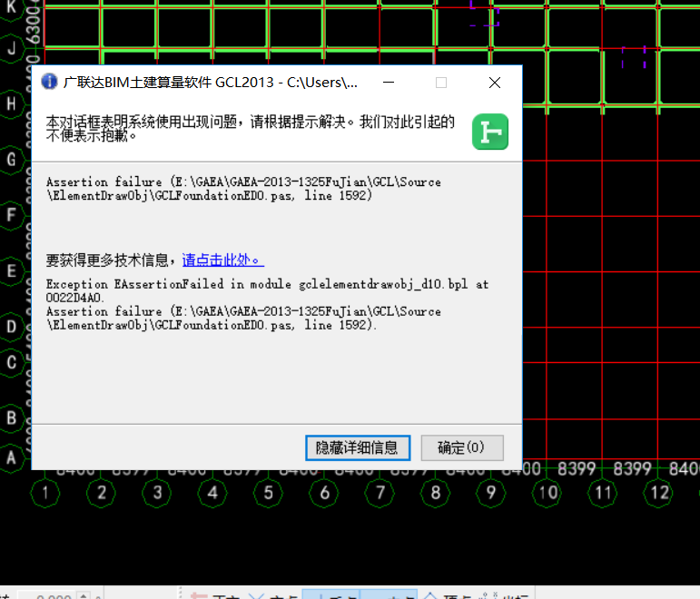Select axis bubble A on the left edge

pos(11,457)
